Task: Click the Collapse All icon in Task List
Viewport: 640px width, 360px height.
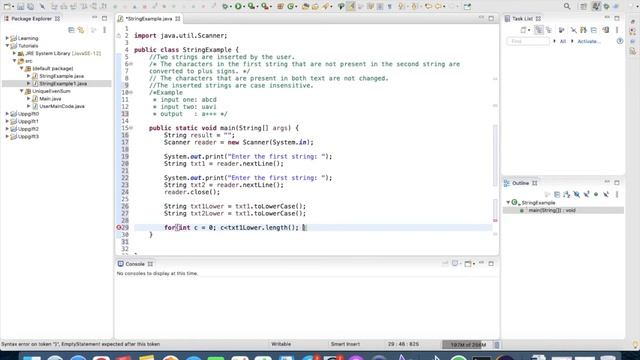Action: pos(594,30)
